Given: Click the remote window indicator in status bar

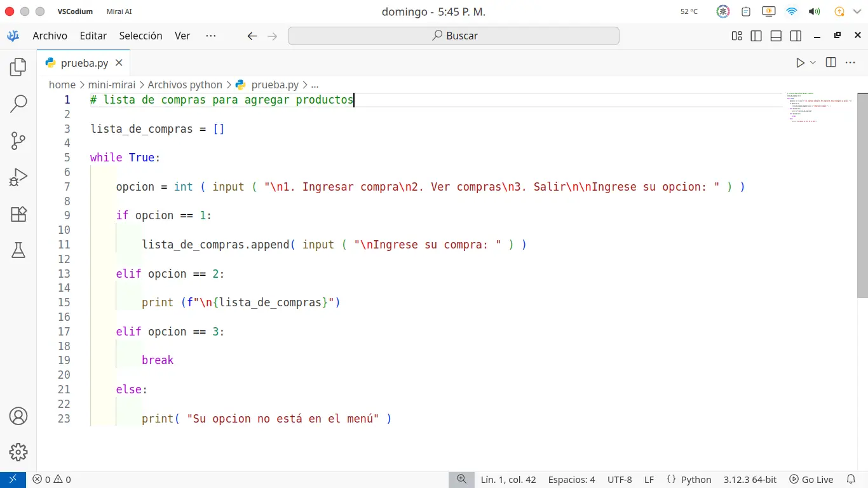Looking at the screenshot, I should (13, 480).
